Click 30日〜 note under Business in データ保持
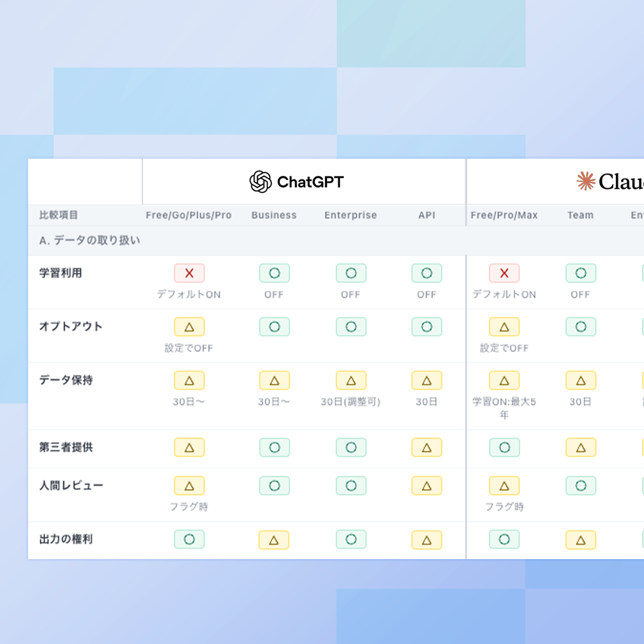644x644 pixels. point(274,402)
